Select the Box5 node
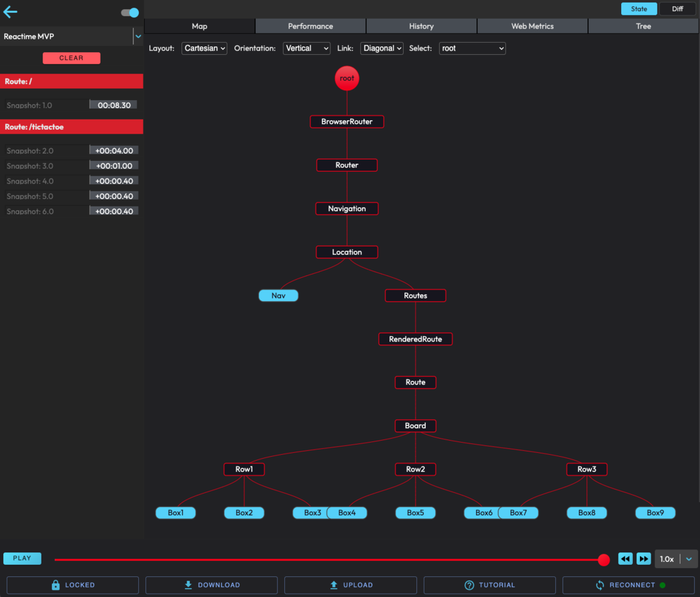 pyautogui.click(x=416, y=513)
